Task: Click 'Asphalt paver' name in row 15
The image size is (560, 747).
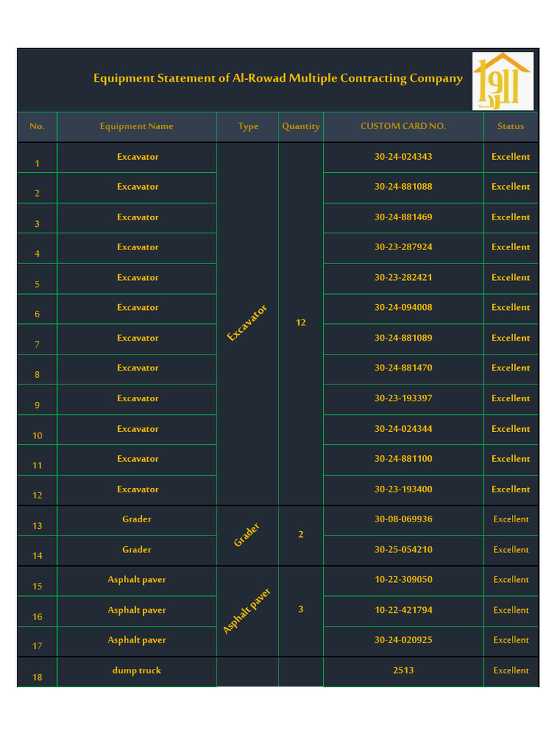Action: pos(136,580)
